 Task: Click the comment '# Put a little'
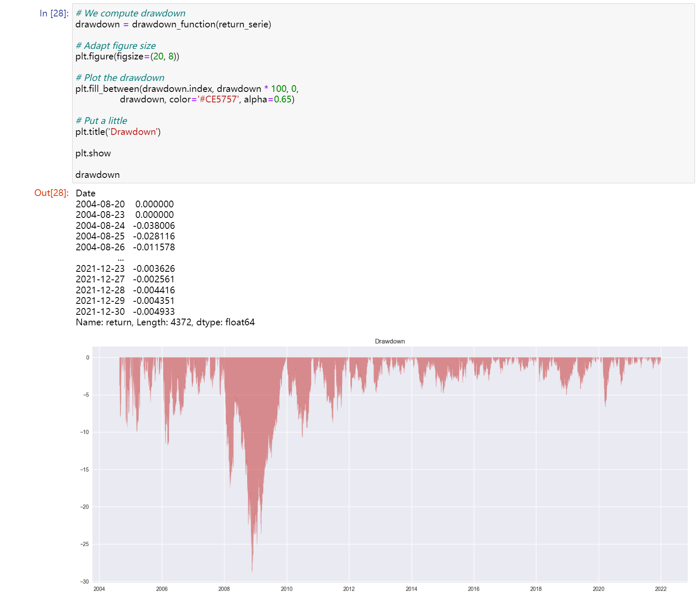point(101,121)
